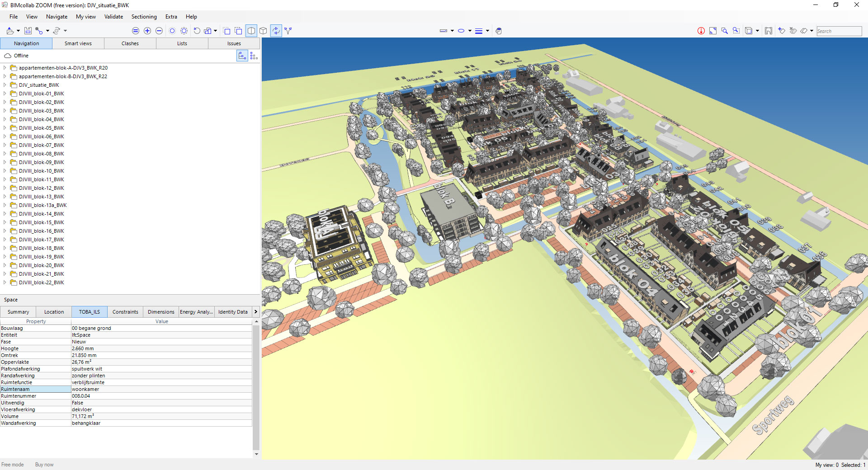Expand the DJVIII_blok-04_BWK tree node

5,119
